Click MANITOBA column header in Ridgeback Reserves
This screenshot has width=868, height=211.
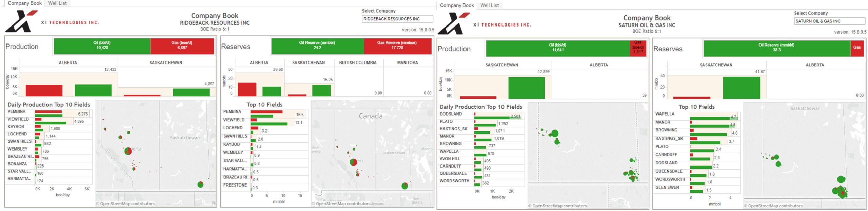(408, 63)
